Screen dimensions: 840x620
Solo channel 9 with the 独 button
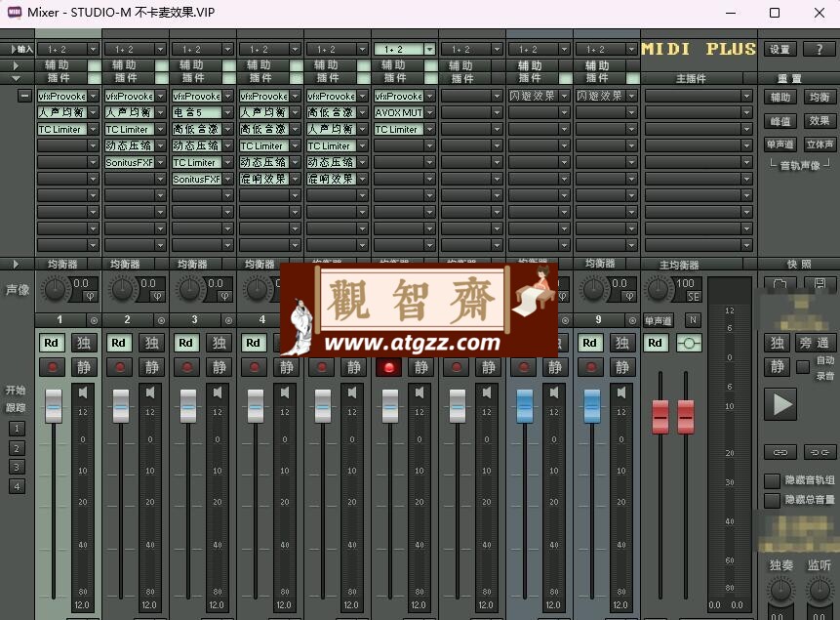point(622,343)
